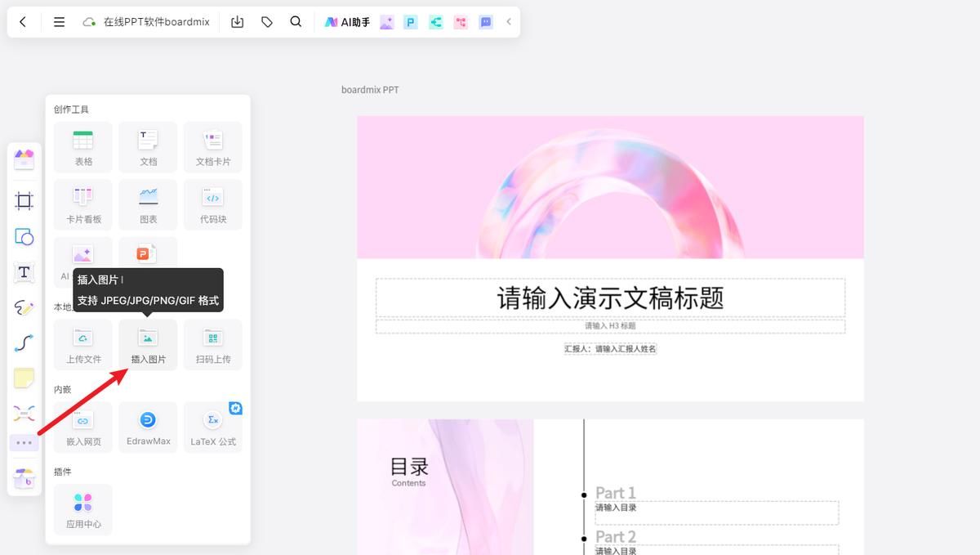Image resolution: width=980 pixels, height=555 pixels.
Task: Insert a 表格 table
Action: click(x=83, y=147)
